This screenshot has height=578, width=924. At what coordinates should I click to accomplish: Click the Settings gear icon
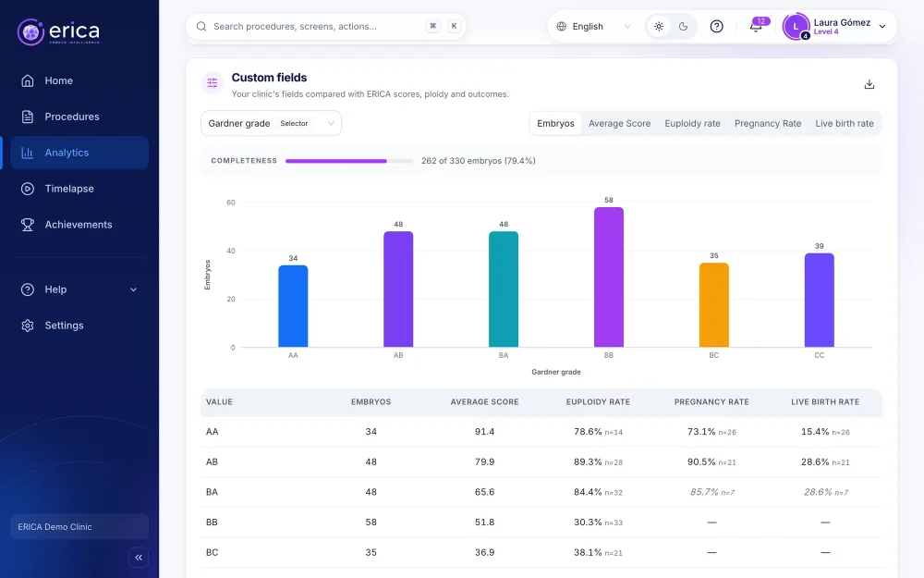(x=27, y=326)
